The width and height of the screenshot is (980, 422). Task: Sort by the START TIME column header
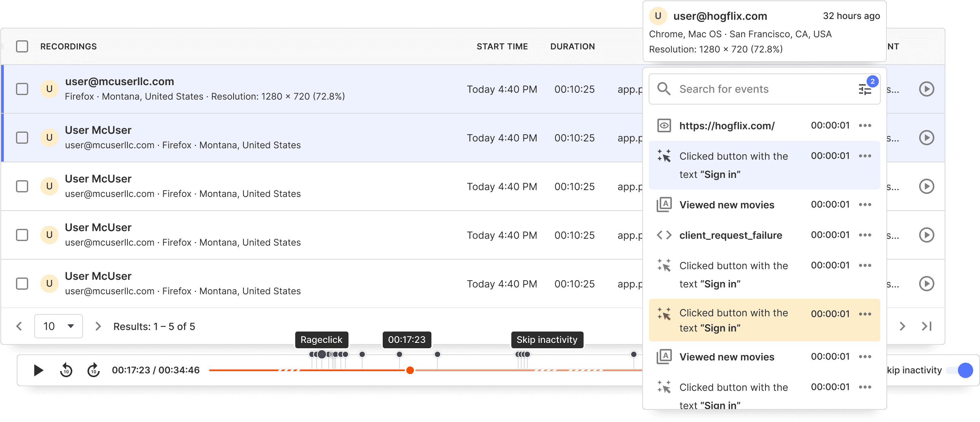coord(502,46)
